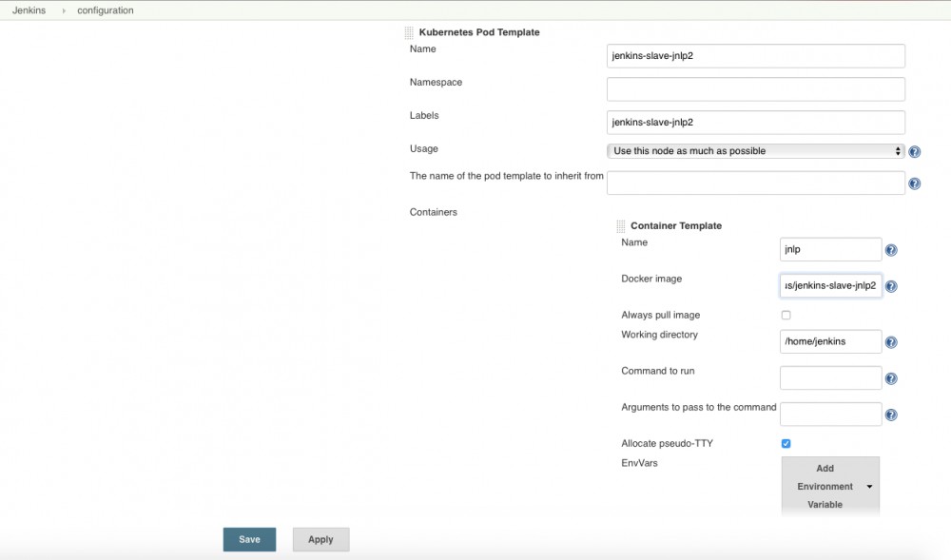
Task: Click help icon beside Command to run
Action: tap(891, 377)
